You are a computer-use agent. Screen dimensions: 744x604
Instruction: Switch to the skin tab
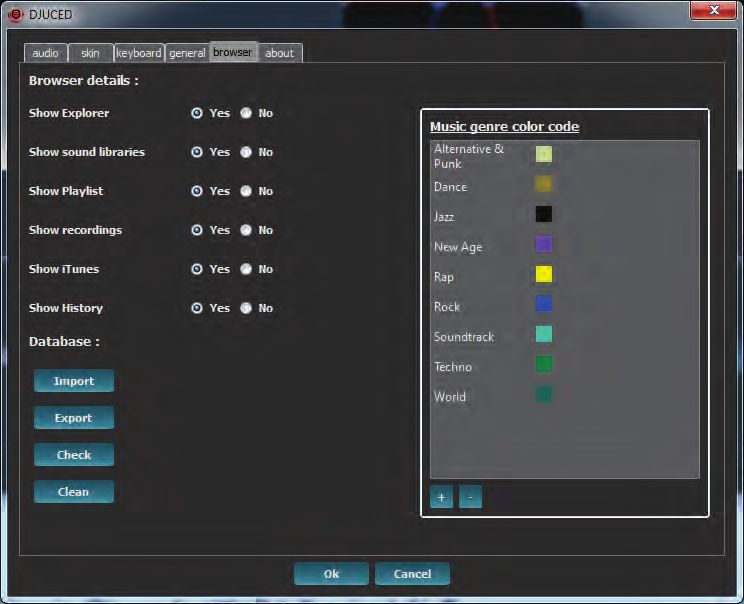[90, 53]
